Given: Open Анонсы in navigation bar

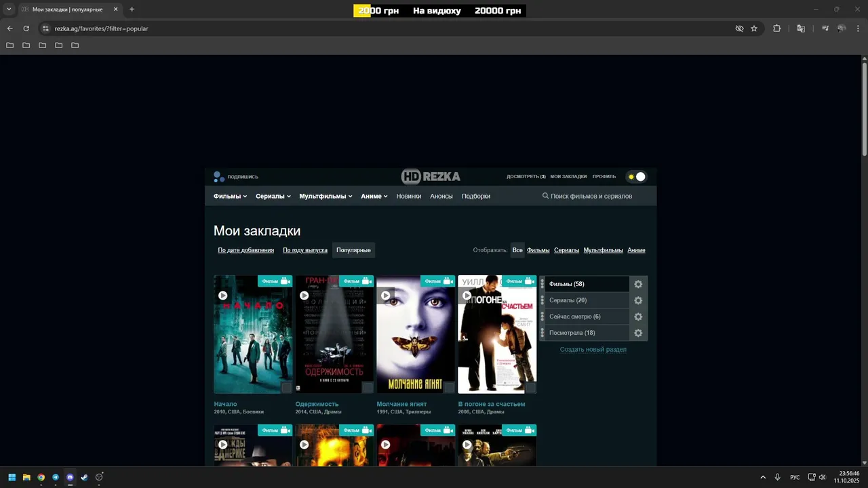Looking at the screenshot, I should (441, 196).
